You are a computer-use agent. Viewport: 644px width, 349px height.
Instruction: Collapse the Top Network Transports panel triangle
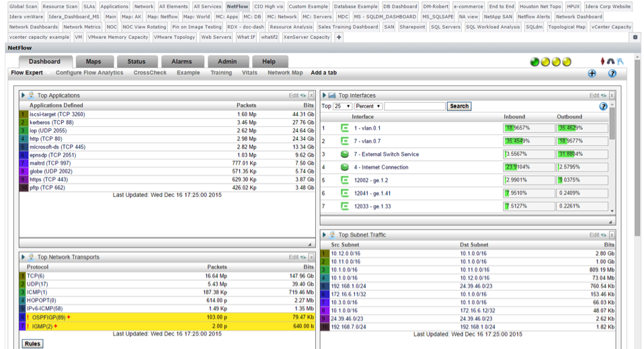pos(23,258)
